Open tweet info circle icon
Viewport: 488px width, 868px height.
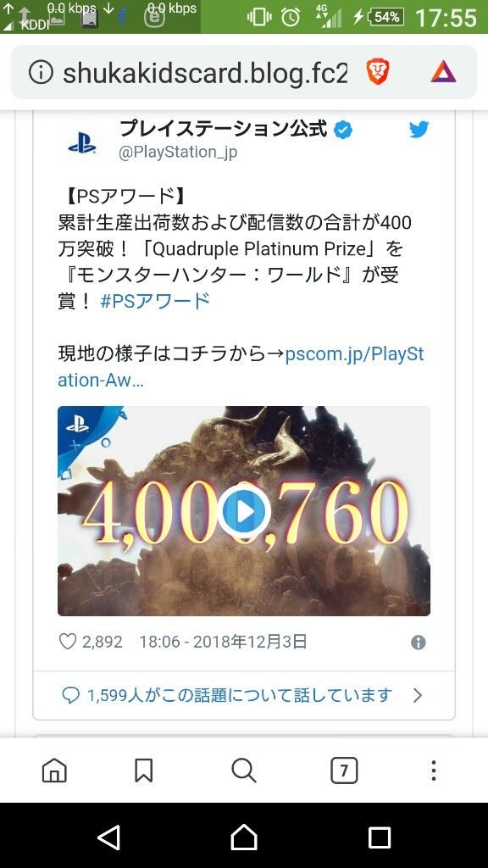tap(419, 643)
